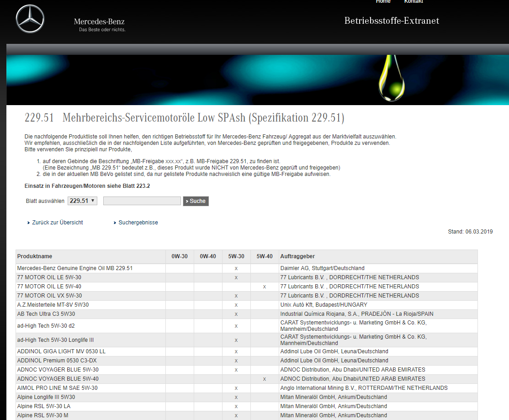Click the Produktname column header
This screenshot has height=420, width=509.
point(90,256)
